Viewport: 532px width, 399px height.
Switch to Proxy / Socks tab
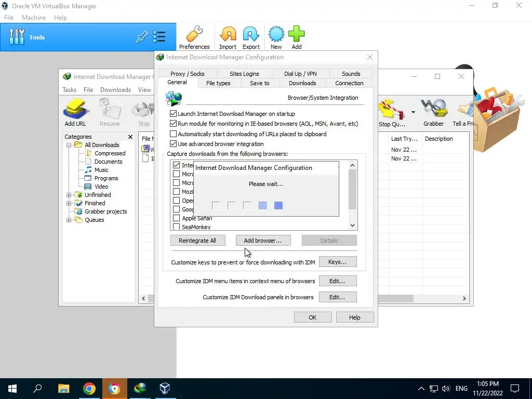[187, 74]
